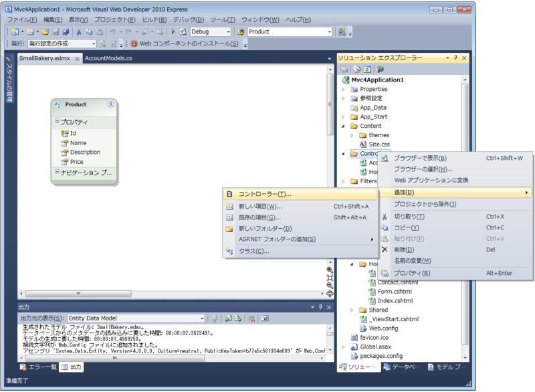Click the Output panel horizontal scrollbar thumb

114,359
